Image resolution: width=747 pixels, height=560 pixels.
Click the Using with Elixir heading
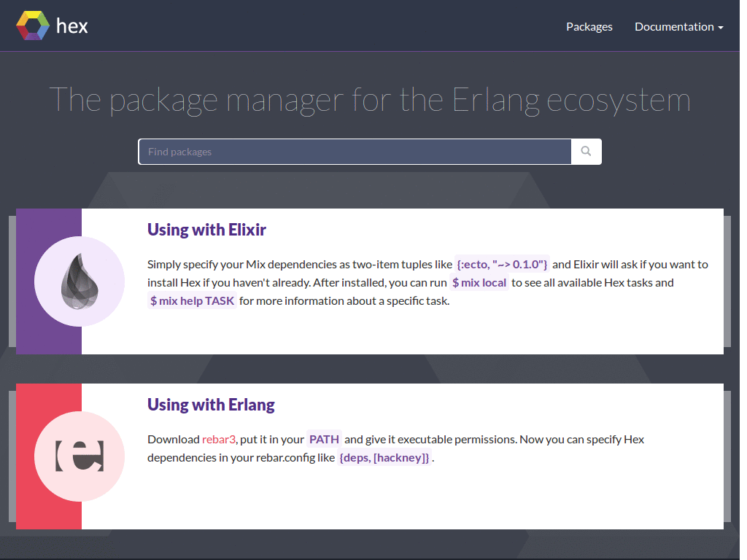tap(206, 230)
